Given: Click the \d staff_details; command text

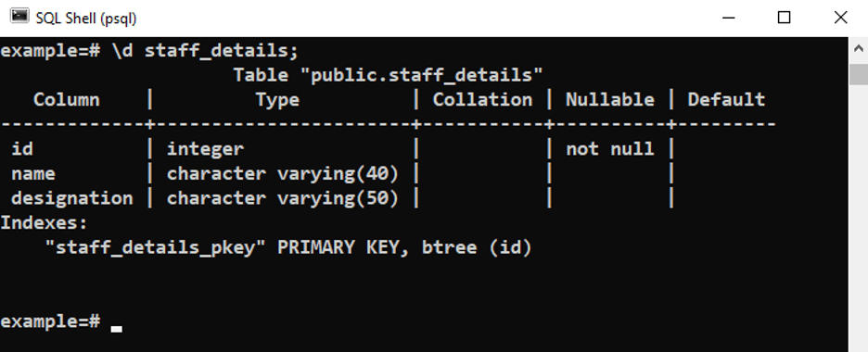Looking at the screenshot, I should click(x=205, y=51).
